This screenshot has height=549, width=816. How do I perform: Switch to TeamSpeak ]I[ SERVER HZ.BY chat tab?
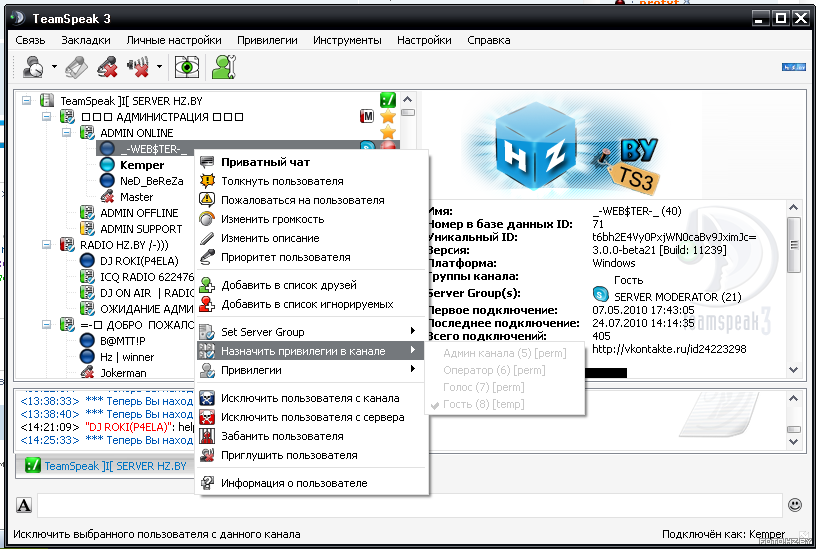107,466
